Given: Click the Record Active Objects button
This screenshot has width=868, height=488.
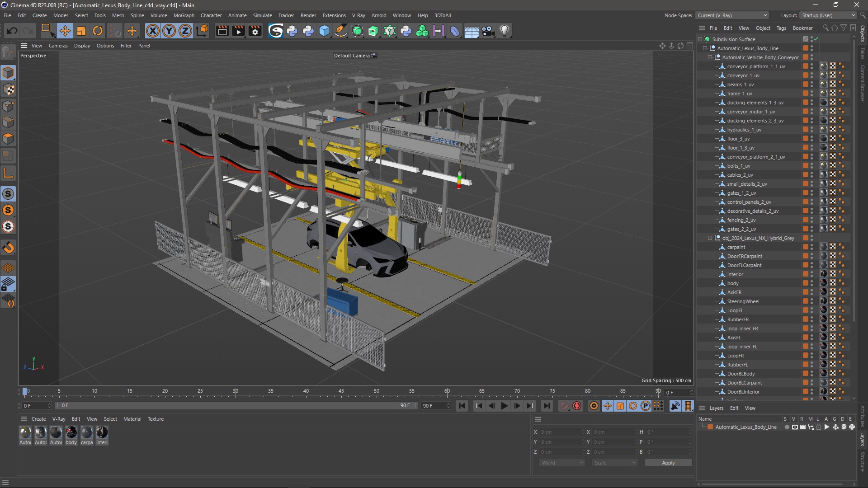Looking at the screenshot, I should tap(564, 406).
